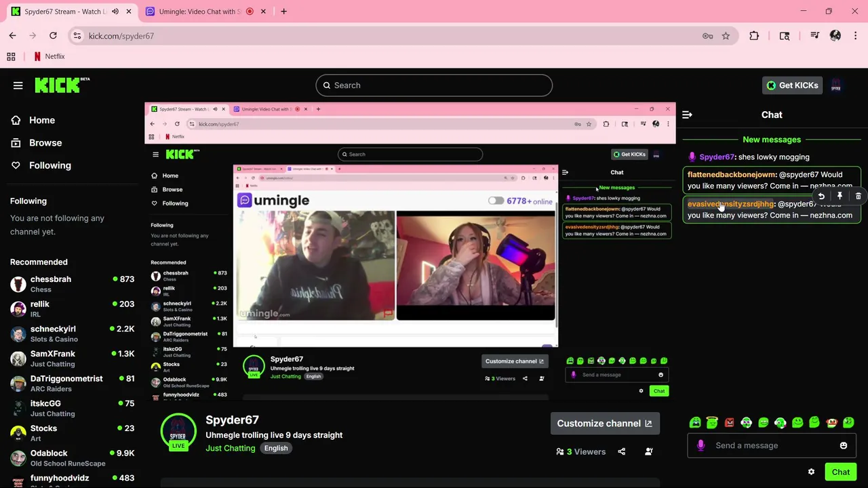Insert the red angry emote
Screen dimensions: 868x488
click(729, 422)
